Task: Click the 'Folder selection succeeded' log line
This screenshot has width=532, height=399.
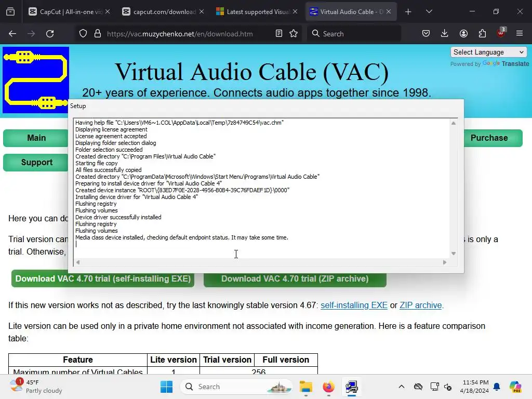Action: (109, 150)
